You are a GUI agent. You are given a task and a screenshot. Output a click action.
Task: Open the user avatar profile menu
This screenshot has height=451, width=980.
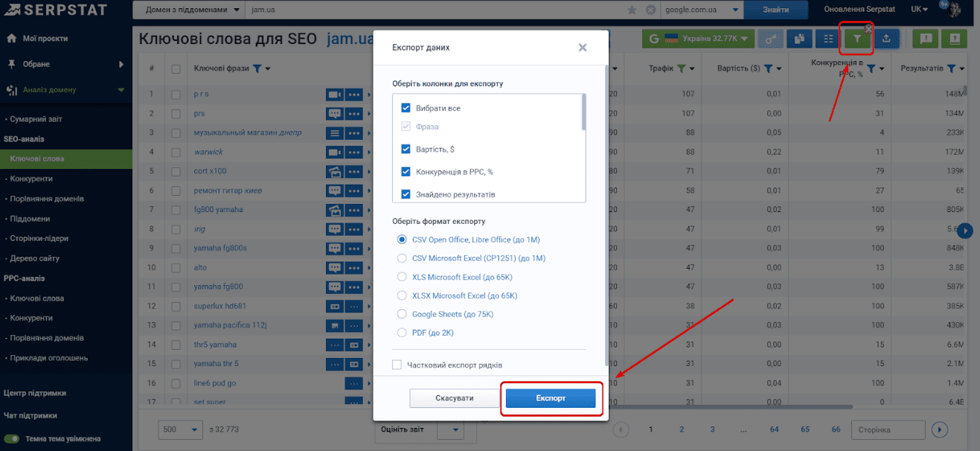coord(952,9)
